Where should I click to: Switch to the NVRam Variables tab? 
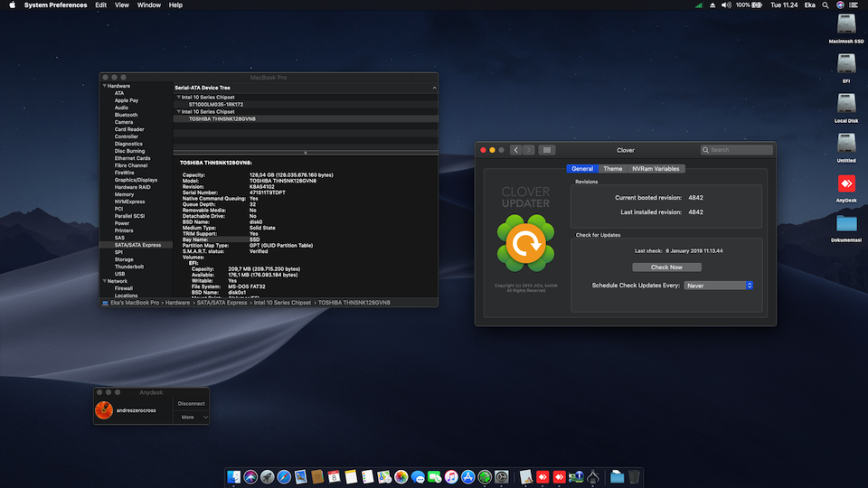(656, 169)
